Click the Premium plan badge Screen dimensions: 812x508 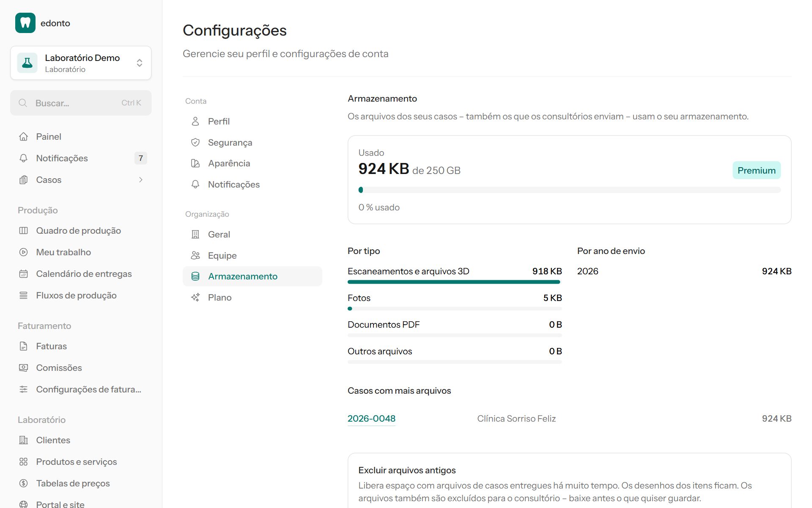[x=757, y=170]
